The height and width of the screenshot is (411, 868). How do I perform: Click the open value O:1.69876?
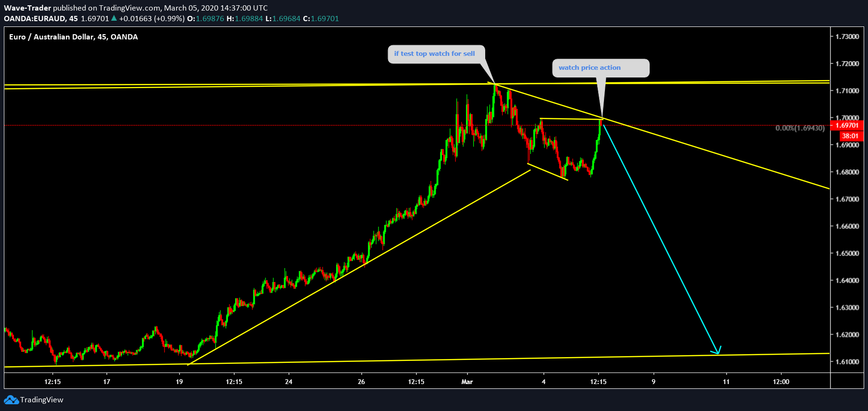[x=206, y=19]
